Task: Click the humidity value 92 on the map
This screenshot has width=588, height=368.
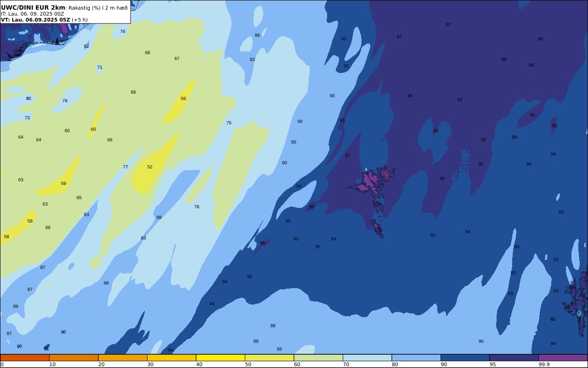Action: [344, 39]
